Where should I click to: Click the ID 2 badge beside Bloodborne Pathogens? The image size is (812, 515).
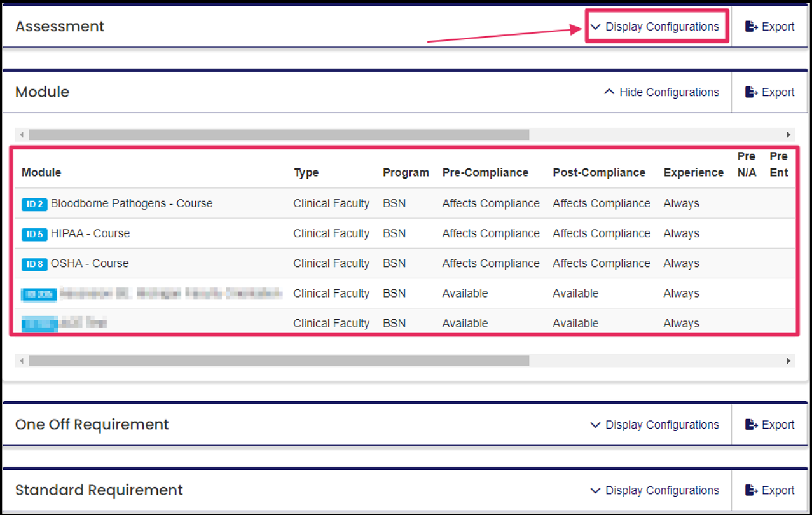[34, 203]
